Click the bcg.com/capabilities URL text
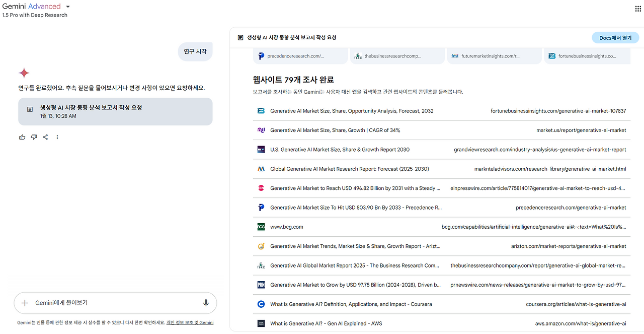The height and width of the screenshot is (334, 644). pyautogui.click(x=534, y=227)
